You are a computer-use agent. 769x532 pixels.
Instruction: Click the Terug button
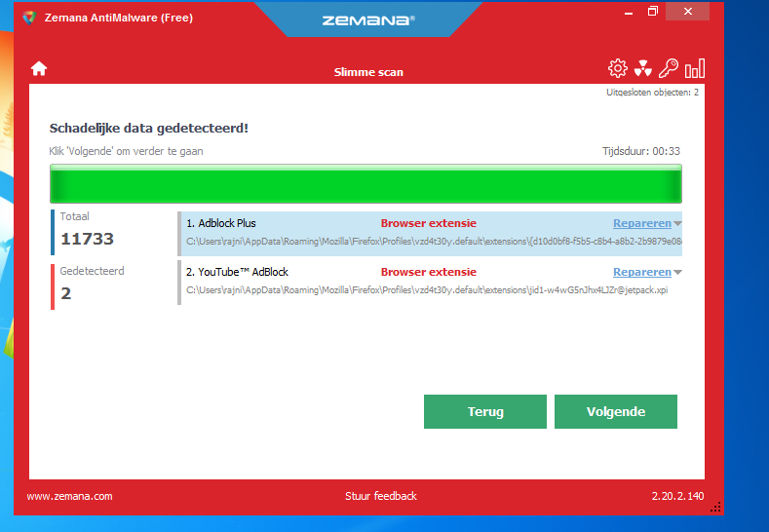pos(485,412)
